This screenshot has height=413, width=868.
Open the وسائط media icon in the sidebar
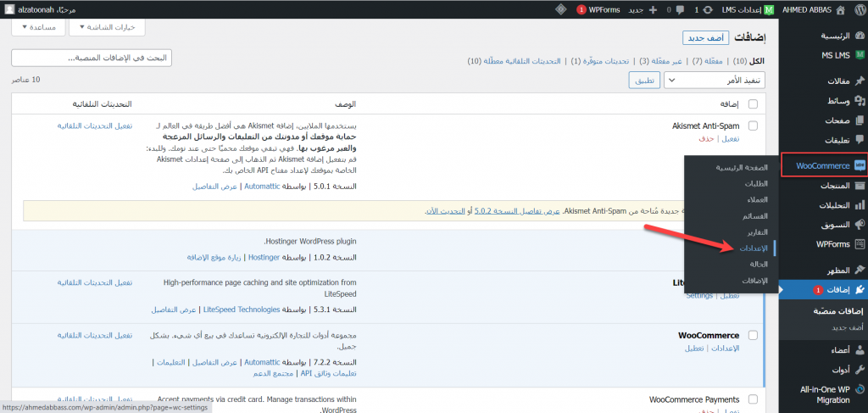click(860, 101)
